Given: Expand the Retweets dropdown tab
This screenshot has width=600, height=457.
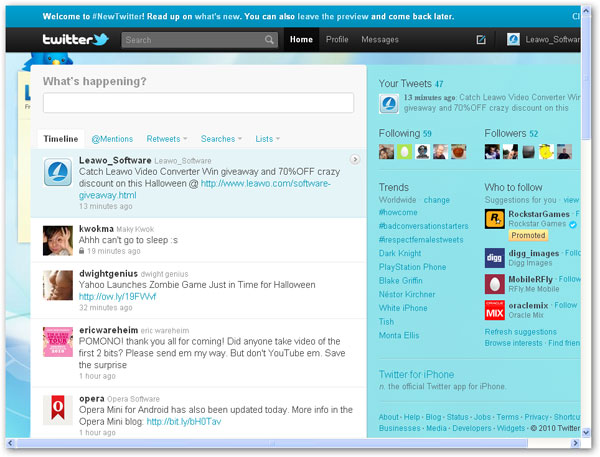Looking at the screenshot, I should coord(167,139).
